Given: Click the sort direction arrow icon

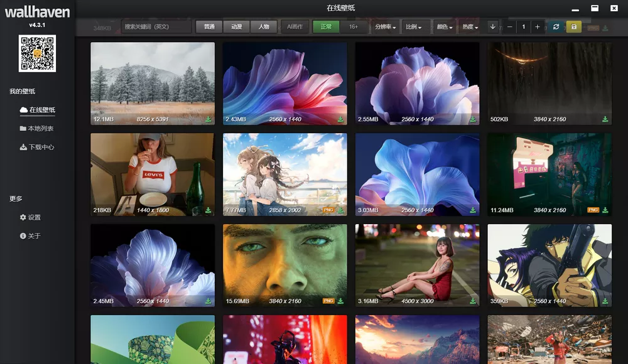Looking at the screenshot, I should [x=492, y=27].
